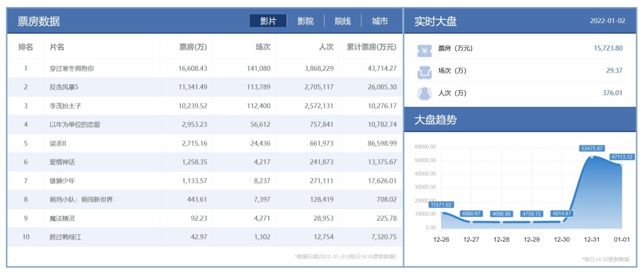The image size is (644, 276).
Task: Select the 院线 tab
Action: 343,21
